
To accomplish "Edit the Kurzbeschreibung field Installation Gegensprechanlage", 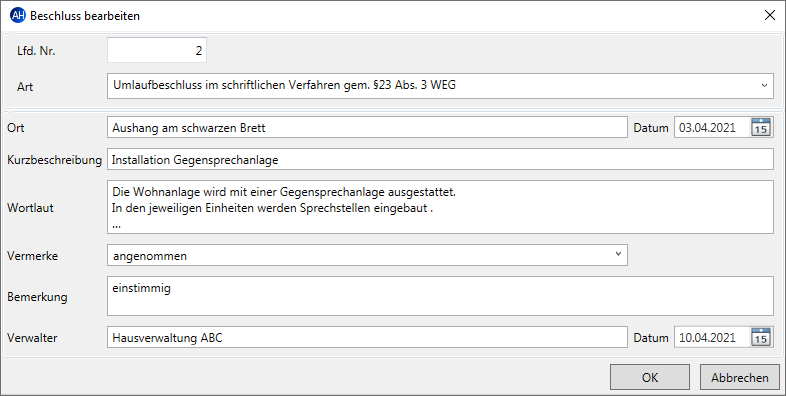I will (440, 160).
